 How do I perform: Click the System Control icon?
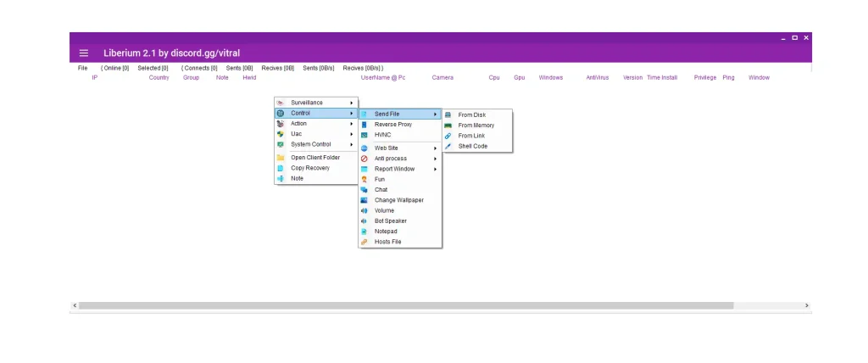pos(280,145)
